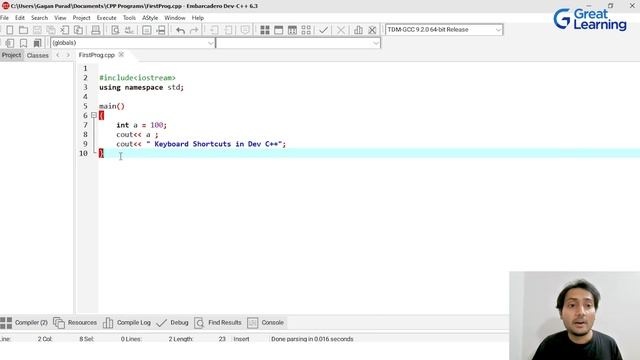Screen dimensions: 640x360
Task: Click the Goto Line icon
Action: tap(161, 30)
